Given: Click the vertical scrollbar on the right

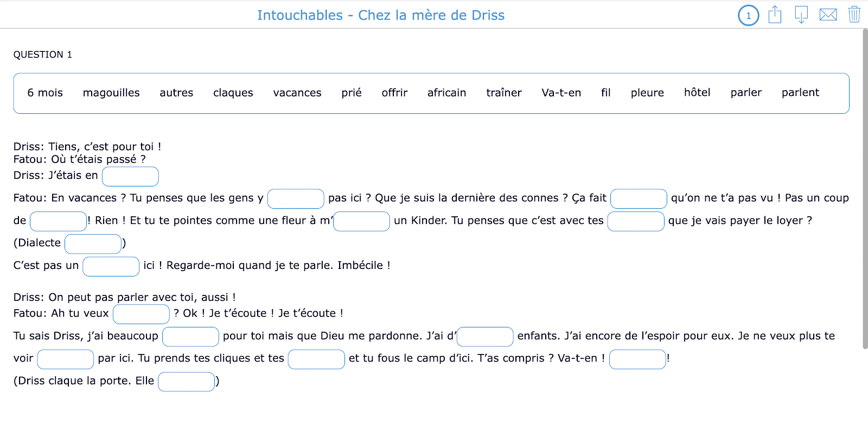Looking at the screenshot, I should pyautogui.click(x=865, y=189).
